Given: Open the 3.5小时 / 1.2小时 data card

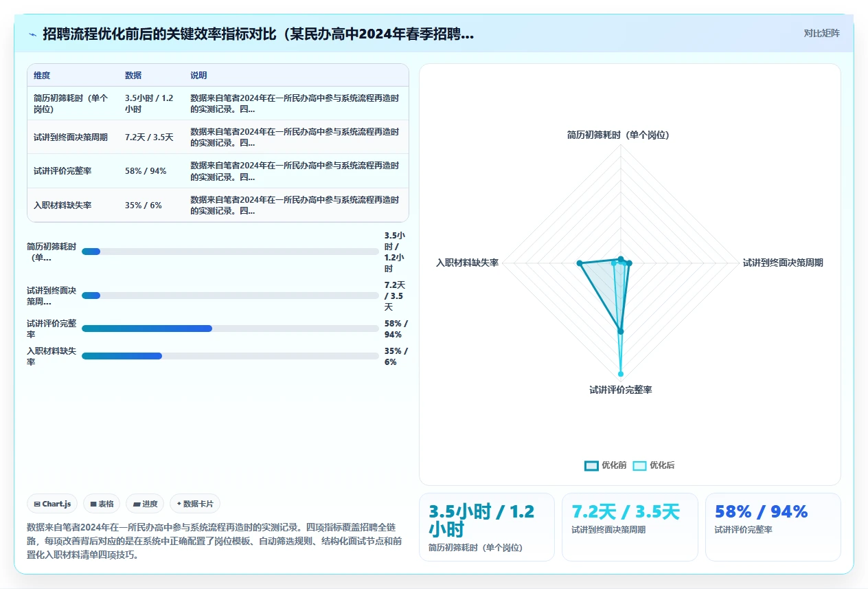Looking at the screenshot, I should 487,527.
